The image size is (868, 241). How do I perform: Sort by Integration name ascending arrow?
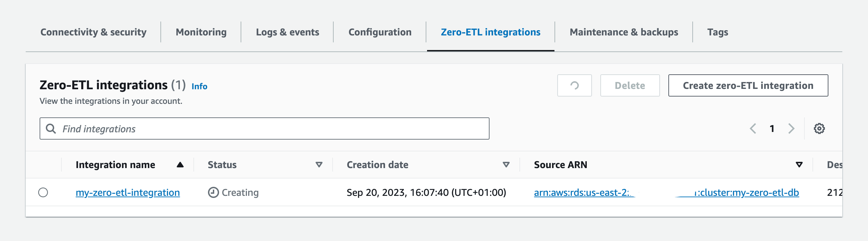[x=180, y=165]
